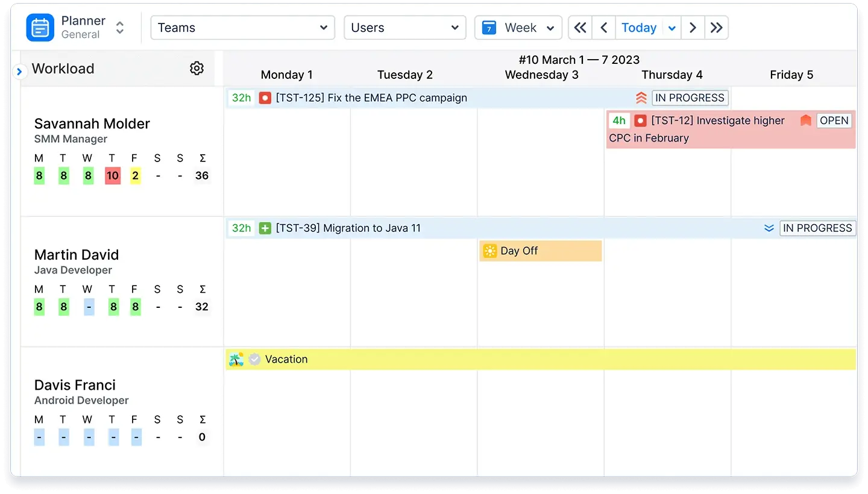868x494 pixels.
Task: Click the task title [TST-125] Fix EMEA PPC campaign
Action: coord(372,98)
